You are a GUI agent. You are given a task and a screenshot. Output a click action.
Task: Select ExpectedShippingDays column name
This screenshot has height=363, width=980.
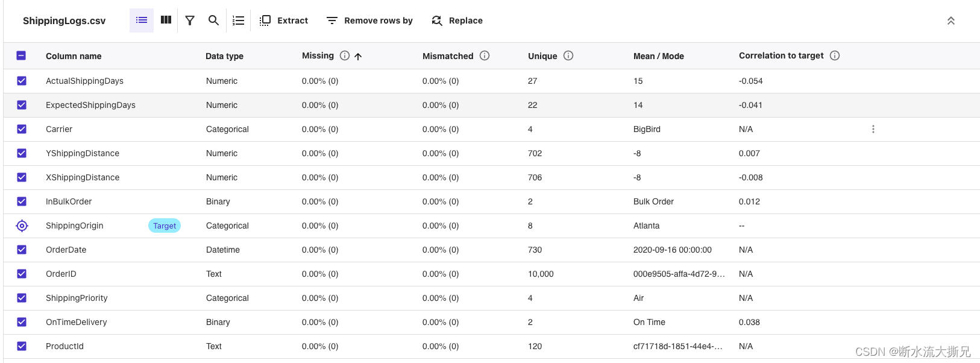pyautogui.click(x=90, y=105)
